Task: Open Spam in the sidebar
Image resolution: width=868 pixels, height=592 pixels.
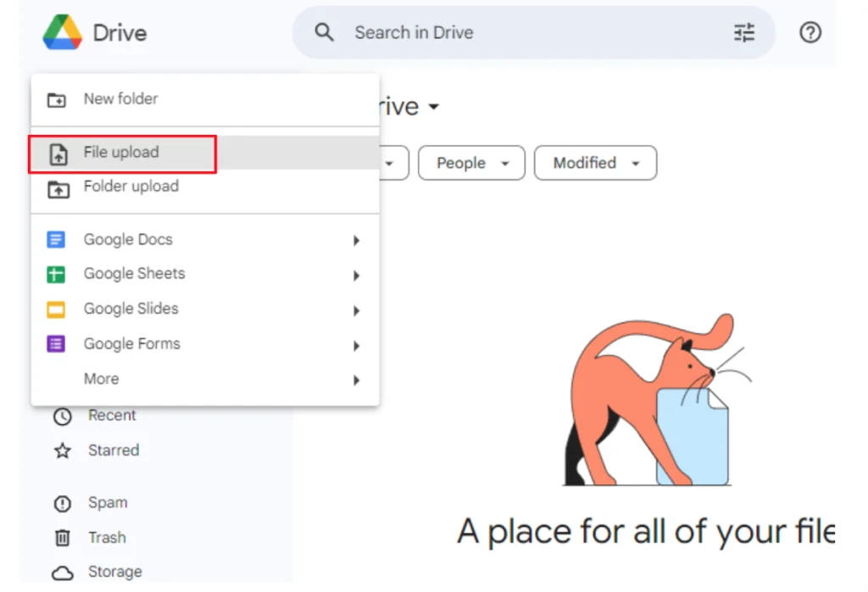Action: pos(108,503)
